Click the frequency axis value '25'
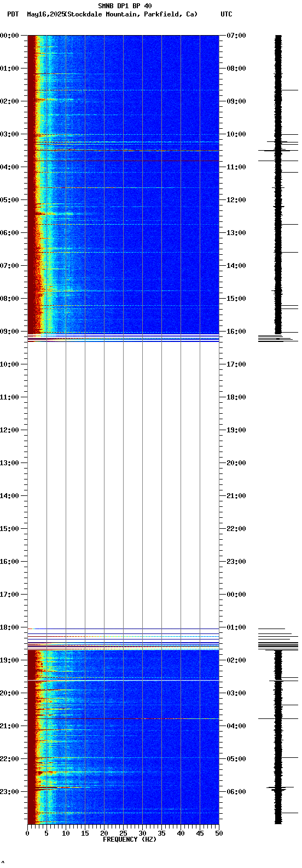The height and width of the screenshot is (868, 302). pyautogui.click(x=123, y=834)
